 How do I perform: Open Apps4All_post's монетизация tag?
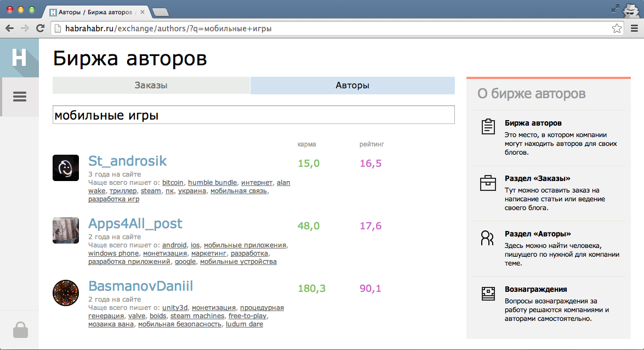pos(164,253)
